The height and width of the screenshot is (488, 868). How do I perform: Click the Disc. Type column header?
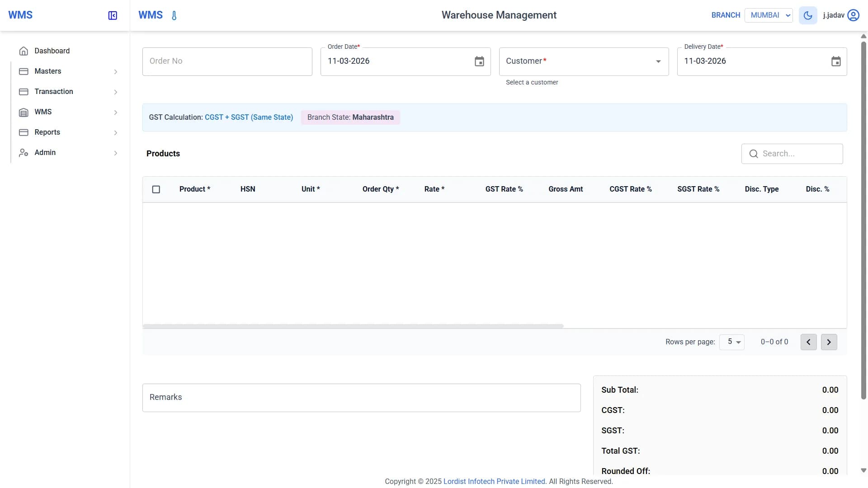[x=762, y=189]
